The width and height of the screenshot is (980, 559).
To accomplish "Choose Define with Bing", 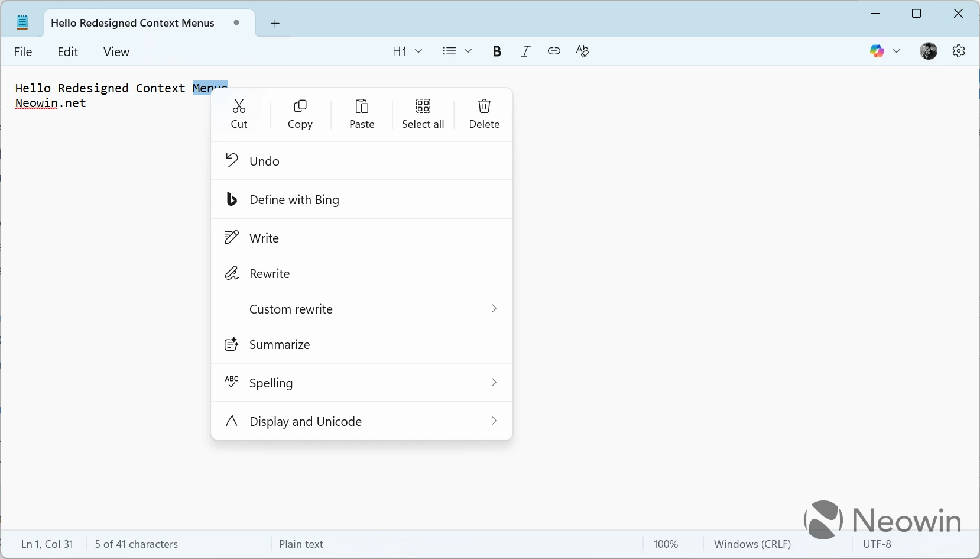I will (294, 200).
